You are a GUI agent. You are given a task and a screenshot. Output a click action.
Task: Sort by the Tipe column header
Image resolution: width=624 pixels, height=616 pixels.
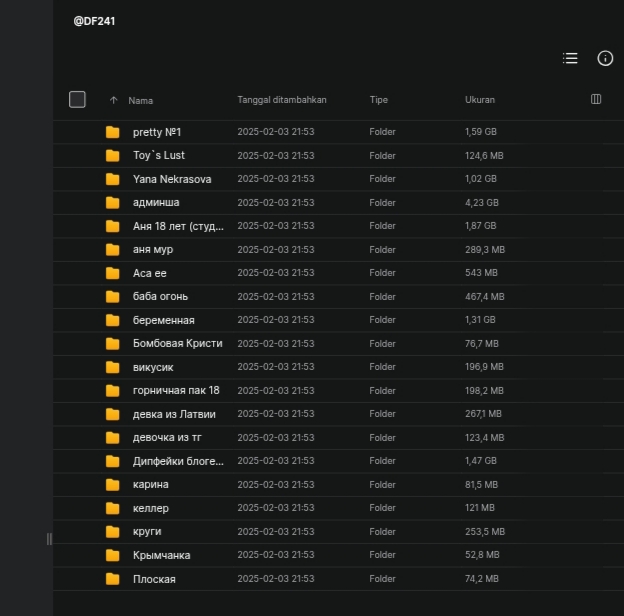tap(378, 100)
